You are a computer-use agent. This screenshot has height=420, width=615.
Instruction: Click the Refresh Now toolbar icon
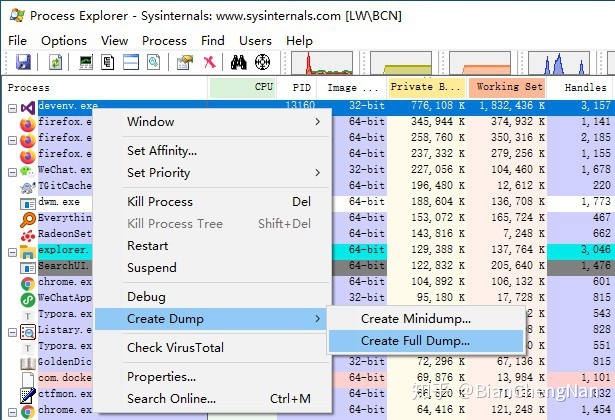55,62
